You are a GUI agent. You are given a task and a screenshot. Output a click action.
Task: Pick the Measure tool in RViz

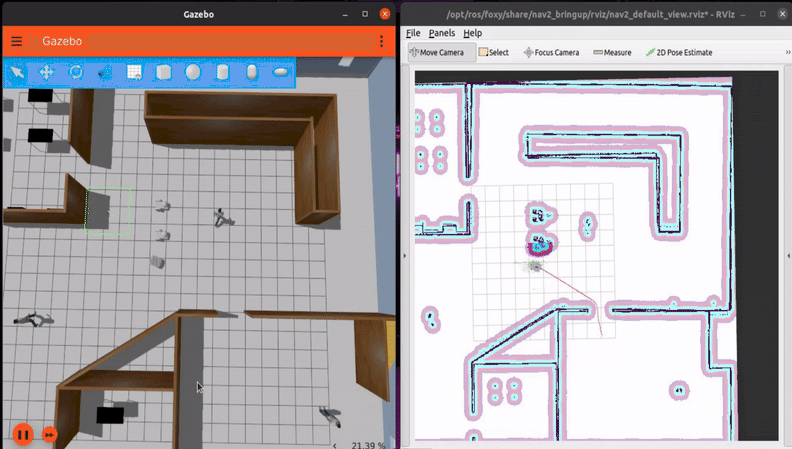612,53
